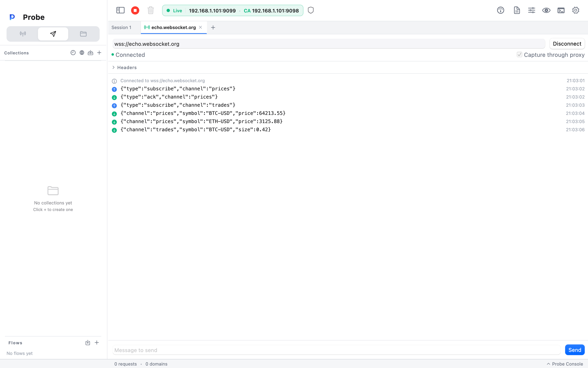The height and width of the screenshot is (368, 588).
Task: Switch to the capture antenna tab
Action: pyautogui.click(x=23, y=34)
